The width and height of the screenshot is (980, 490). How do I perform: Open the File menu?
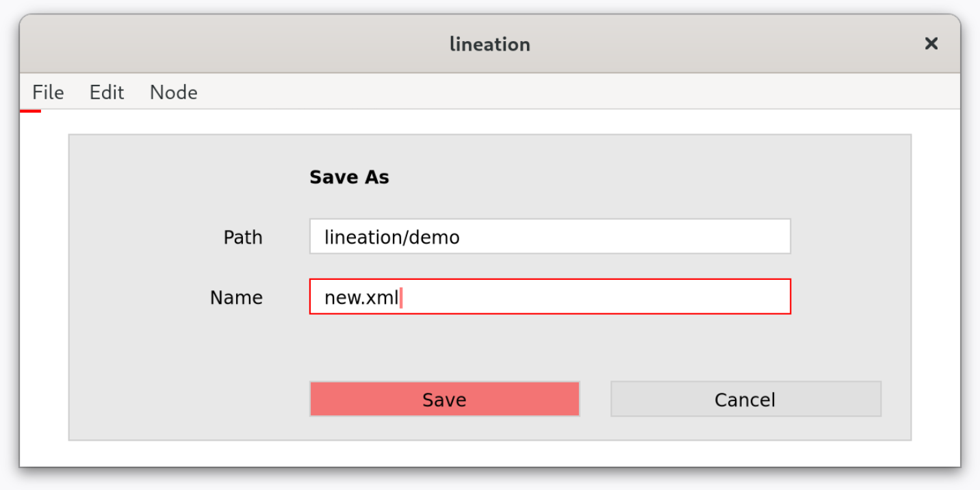tap(48, 92)
